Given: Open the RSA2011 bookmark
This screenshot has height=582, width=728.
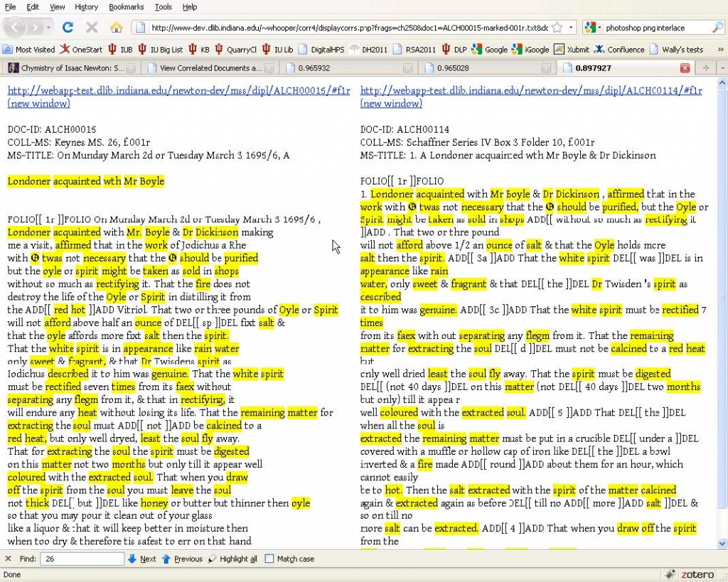Looking at the screenshot, I should 414,49.
